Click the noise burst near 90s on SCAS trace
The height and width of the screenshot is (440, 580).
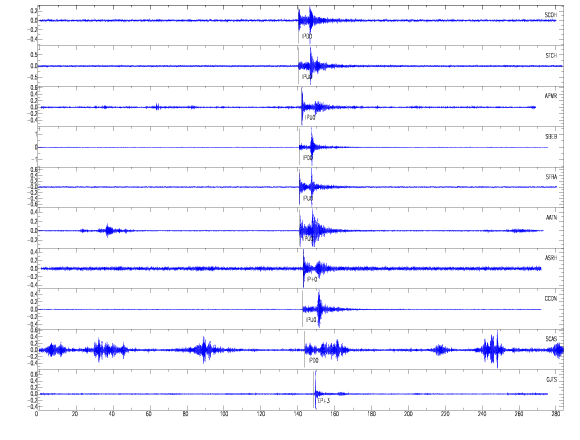(x=204, y=349)
